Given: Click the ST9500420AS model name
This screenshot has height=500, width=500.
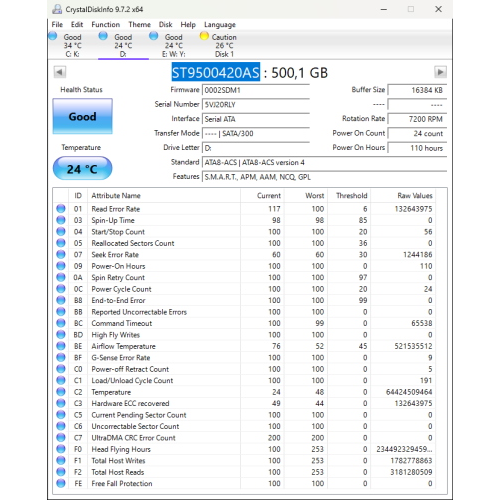Looking at the screenshot, I should pyautogui.click(x=216, y=72).
